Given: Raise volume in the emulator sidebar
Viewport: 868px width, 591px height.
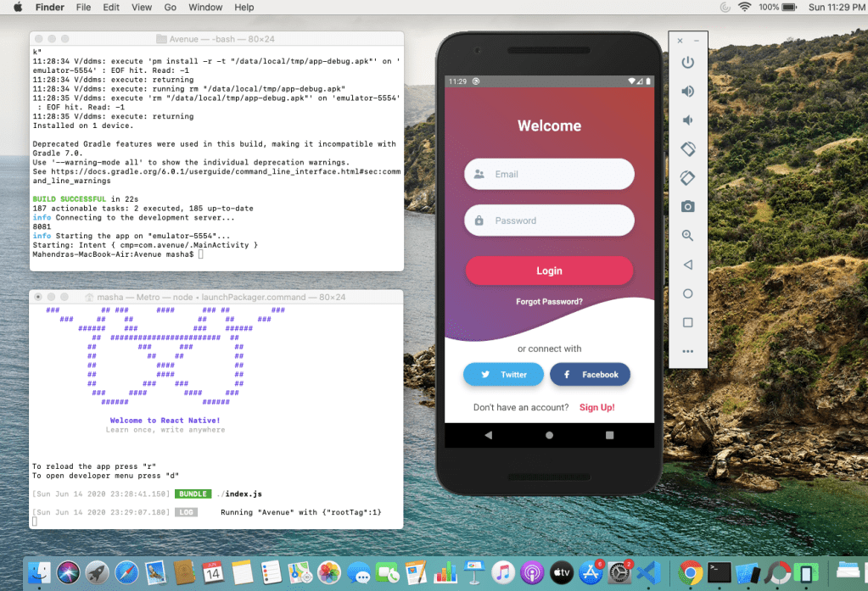Looking at the screenshot, I should [687, 92].
